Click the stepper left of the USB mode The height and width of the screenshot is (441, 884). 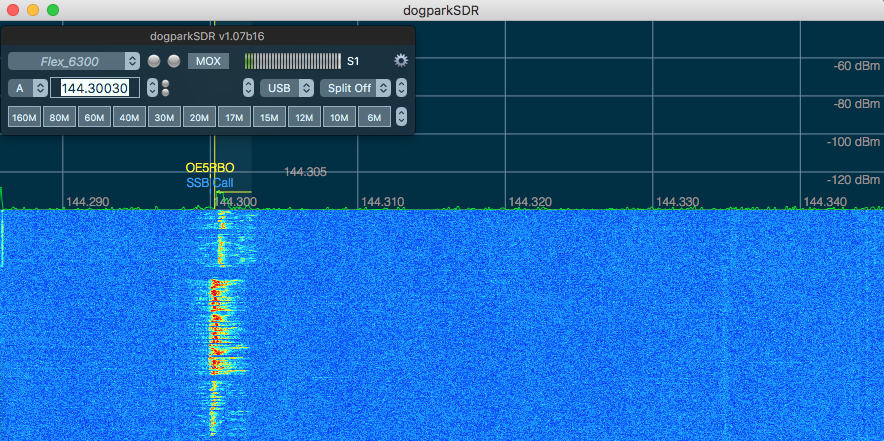pyautogui.click(x=249, y=88)
